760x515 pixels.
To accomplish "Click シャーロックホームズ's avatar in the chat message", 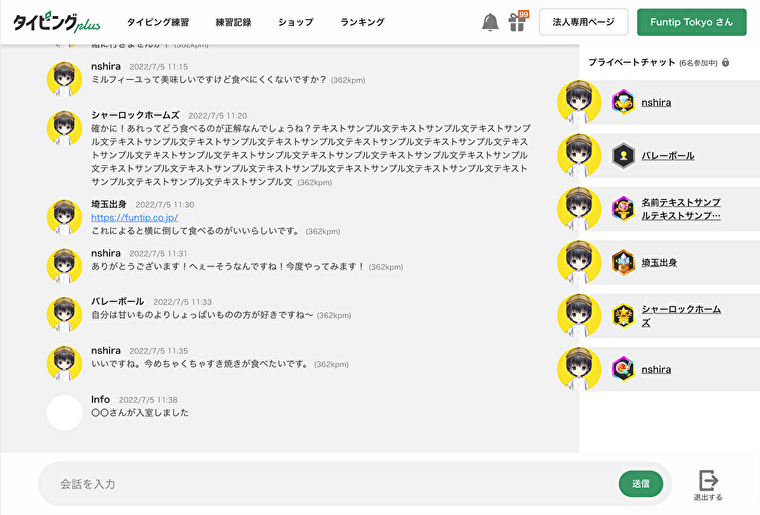I will click(x=65, y=128).
